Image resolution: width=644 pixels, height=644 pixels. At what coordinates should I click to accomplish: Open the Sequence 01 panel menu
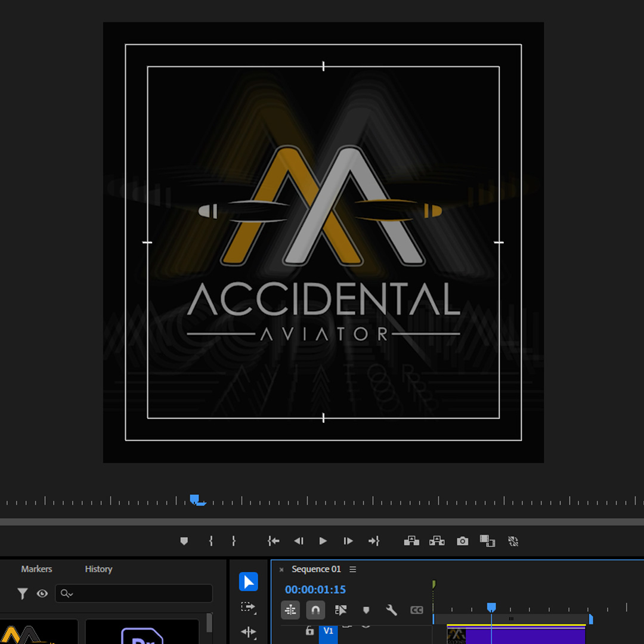coord(353,569)
